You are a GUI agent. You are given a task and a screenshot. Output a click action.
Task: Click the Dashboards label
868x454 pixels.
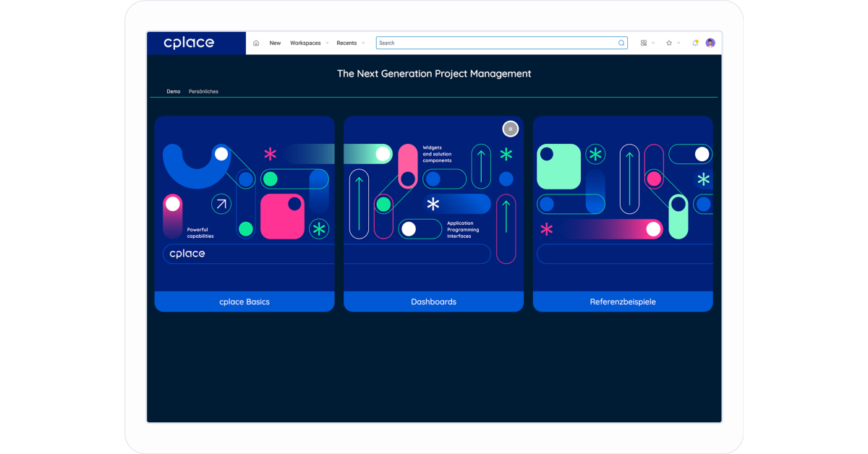433,301
